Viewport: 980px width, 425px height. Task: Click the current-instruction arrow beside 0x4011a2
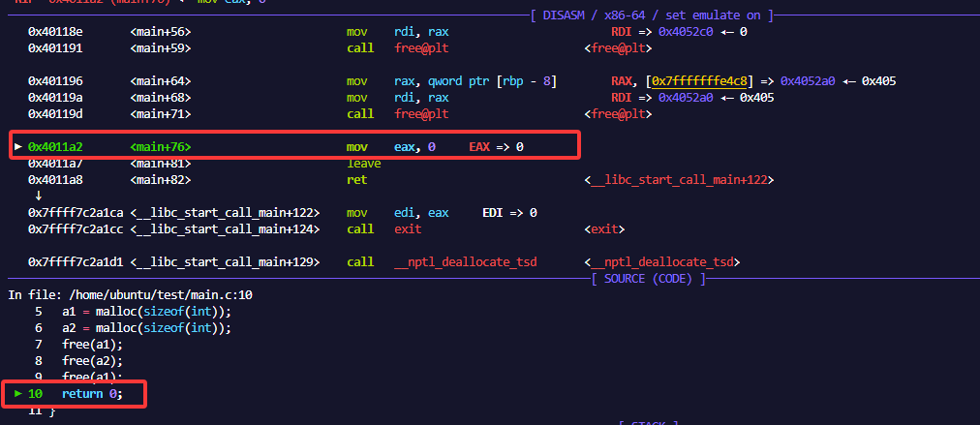[x=17, y=146]
